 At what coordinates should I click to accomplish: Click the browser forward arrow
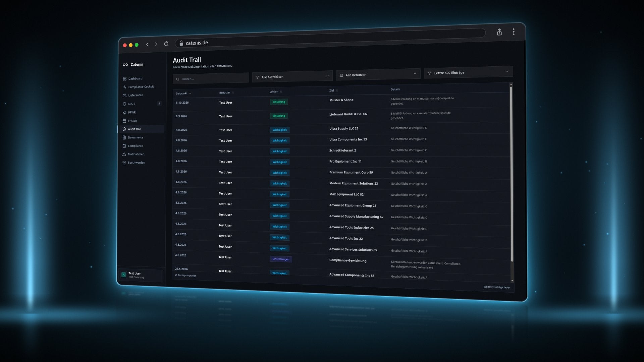(x=156, y=44)
